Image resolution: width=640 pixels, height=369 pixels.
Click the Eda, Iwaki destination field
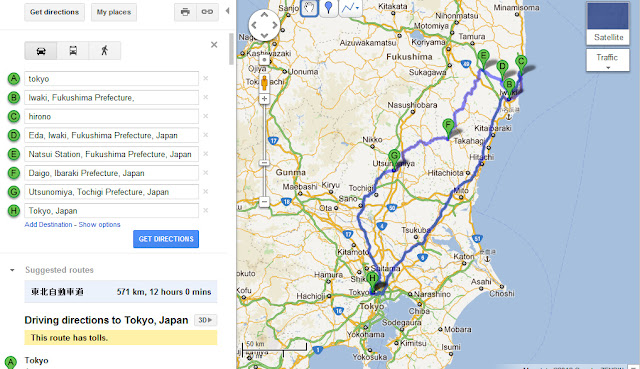coord(111,135)
